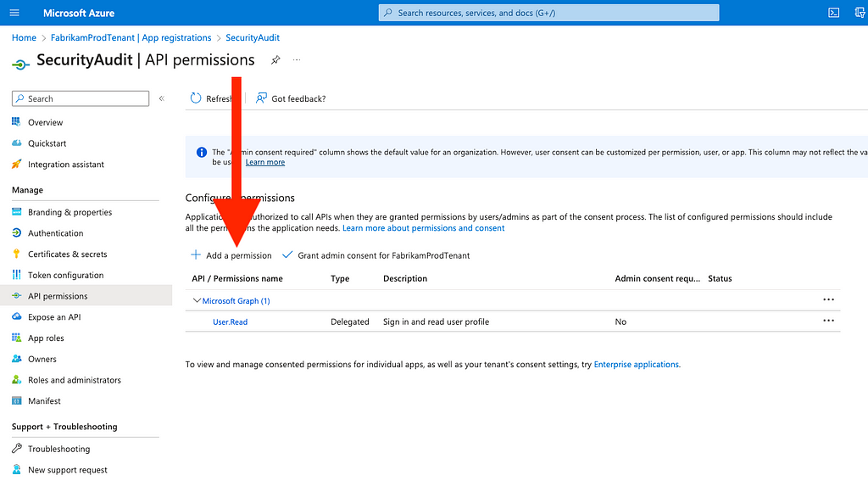Click the Integration assistant rocket icon
This screenshot has width=868, height=492.
[16, 164]
